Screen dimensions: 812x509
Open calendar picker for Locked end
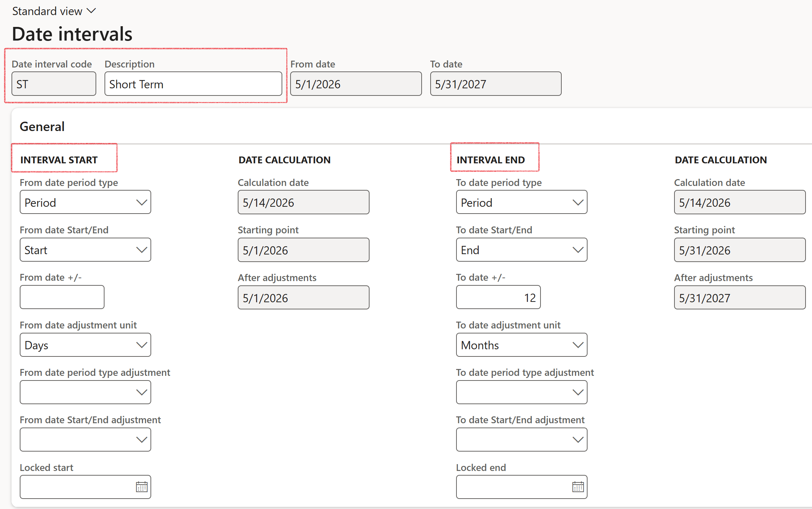(578, 487)
